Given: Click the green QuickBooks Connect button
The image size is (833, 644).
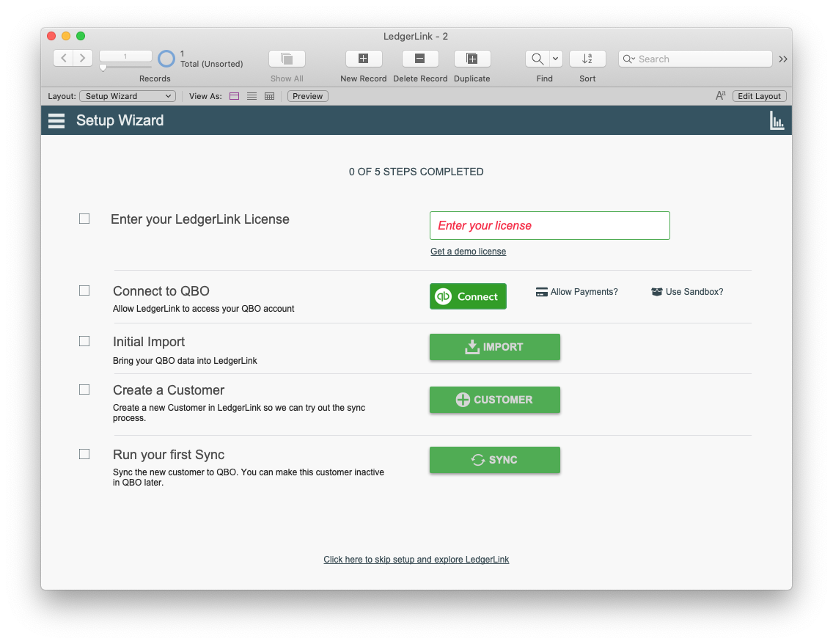Looking at the screenshot, I should coord(468,296).
